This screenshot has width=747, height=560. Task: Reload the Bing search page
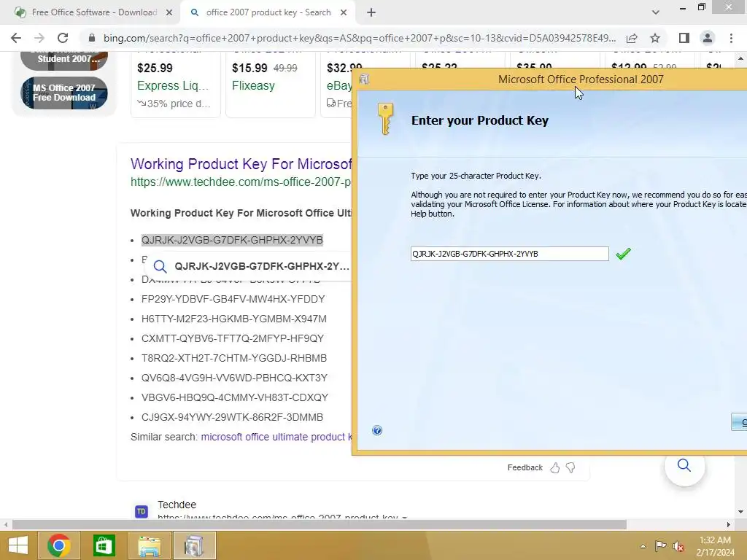[x=63, y=38]
